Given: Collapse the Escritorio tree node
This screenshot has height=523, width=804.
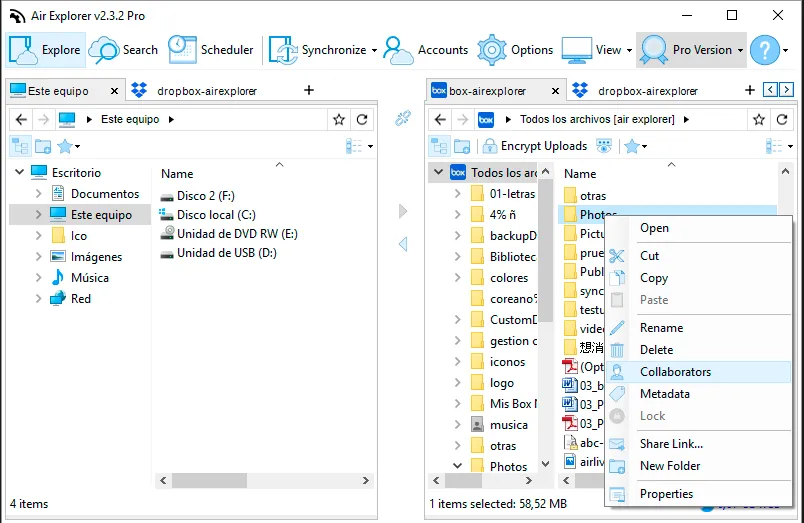Looking at the screenshot, I should [x=19, y=172].
